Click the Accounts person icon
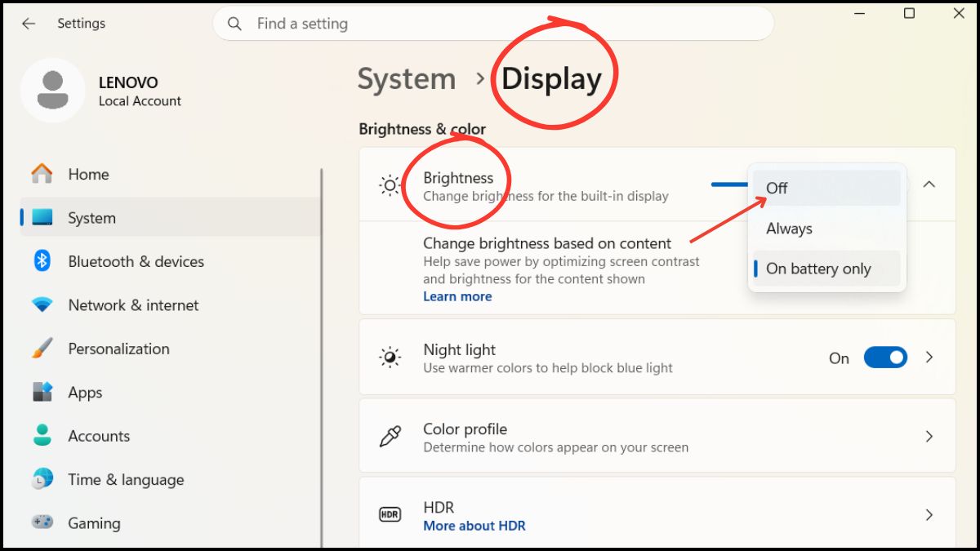The height and width of the screenshot is (551, 980). [42, 435]
